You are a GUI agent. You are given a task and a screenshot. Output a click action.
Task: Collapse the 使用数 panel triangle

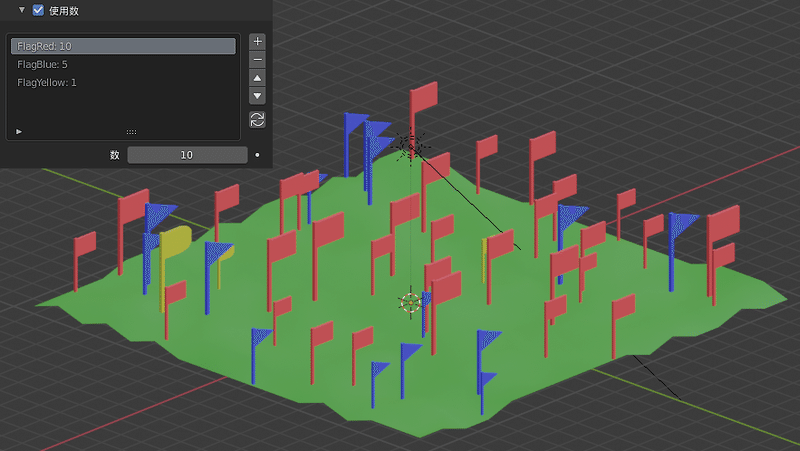21,10
